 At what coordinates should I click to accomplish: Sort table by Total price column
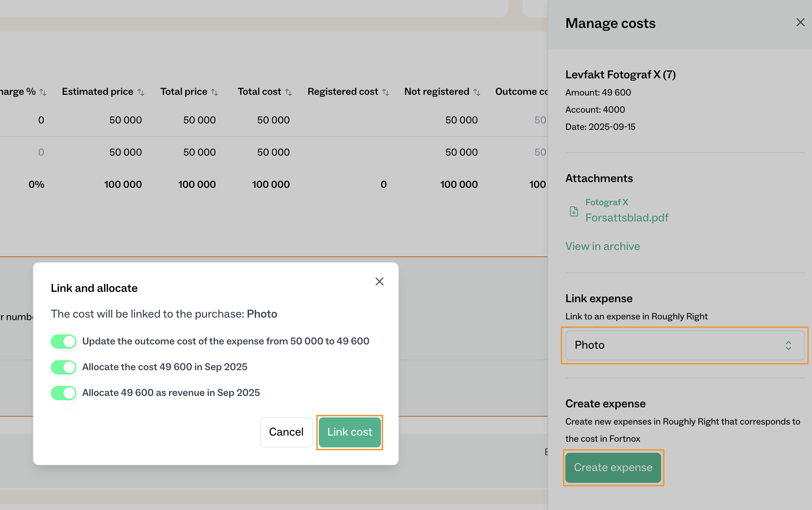click(214, 92)
